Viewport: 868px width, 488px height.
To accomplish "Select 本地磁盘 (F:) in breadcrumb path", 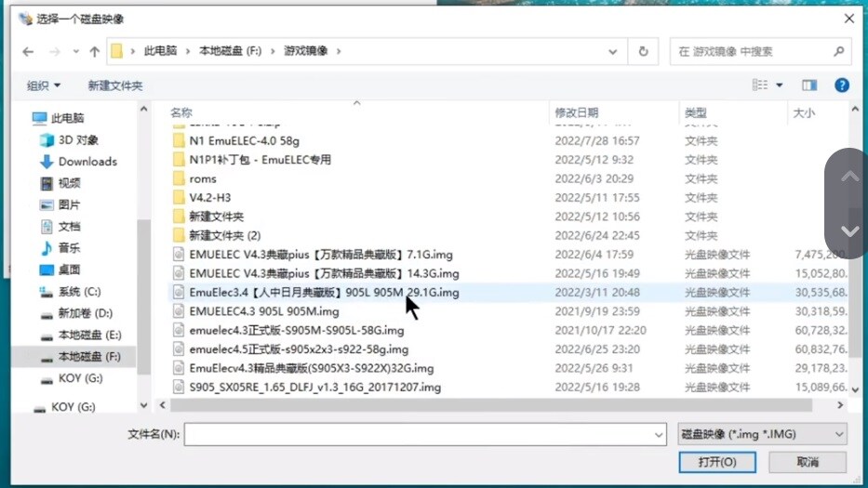I will coord(230,51).
